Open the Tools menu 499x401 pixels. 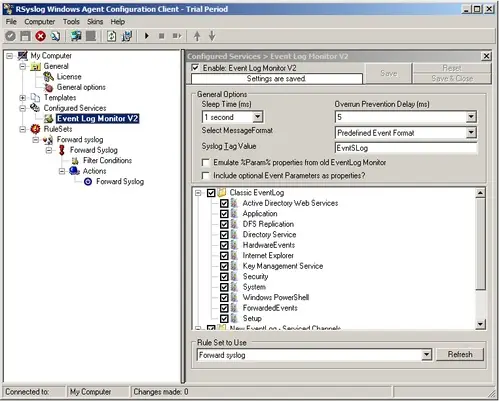point(71,22)
